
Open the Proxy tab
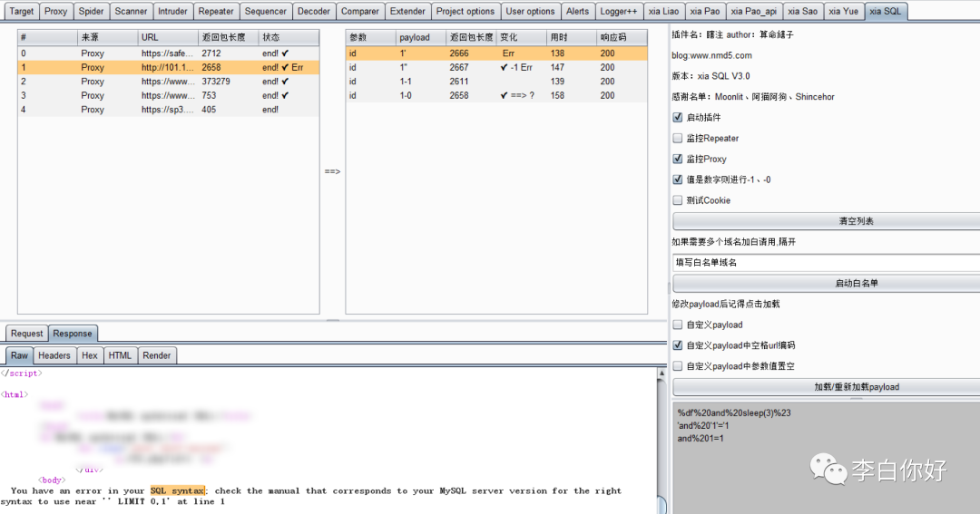point(55,11)
